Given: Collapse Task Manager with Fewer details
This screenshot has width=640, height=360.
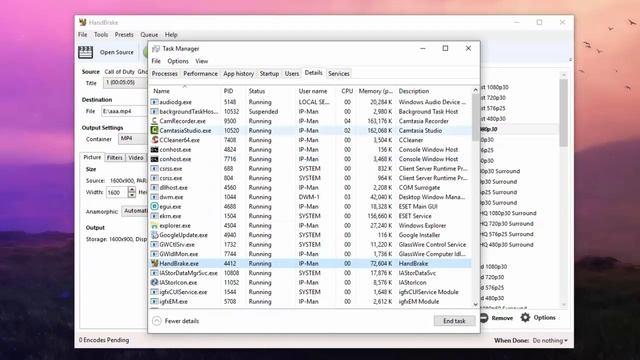Looking at the screenshot, I should [x=176, y=321].
